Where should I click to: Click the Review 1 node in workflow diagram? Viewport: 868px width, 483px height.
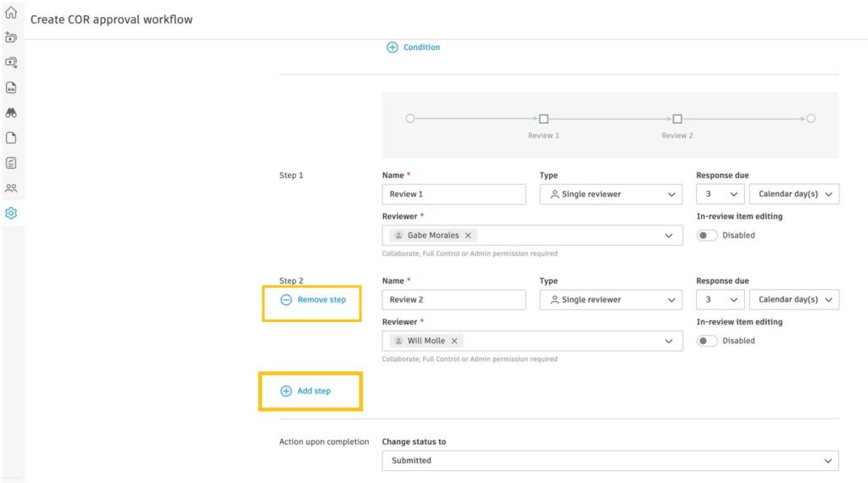pos(543,119)
